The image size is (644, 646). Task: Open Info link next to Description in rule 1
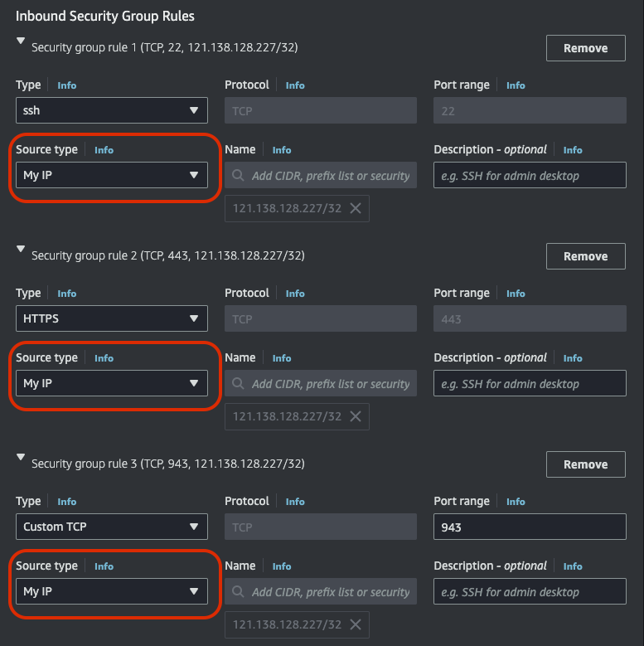pos(573,150)
